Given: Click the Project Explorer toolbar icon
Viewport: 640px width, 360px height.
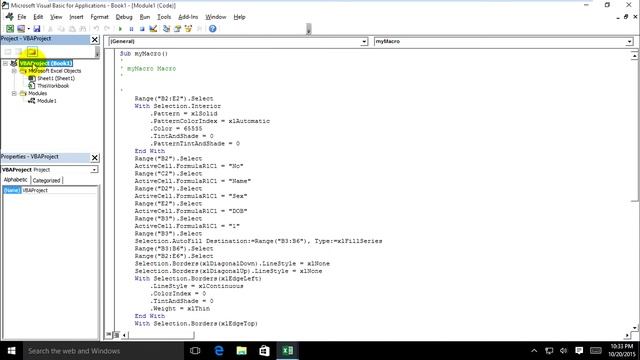Looking at the screenshot, I should (166, 29).
